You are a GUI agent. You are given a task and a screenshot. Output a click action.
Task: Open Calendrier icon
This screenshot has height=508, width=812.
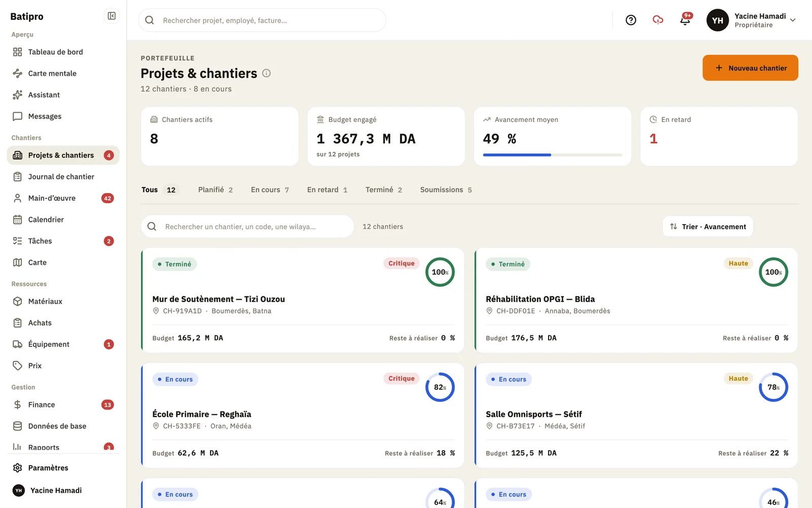click(18, 219)
